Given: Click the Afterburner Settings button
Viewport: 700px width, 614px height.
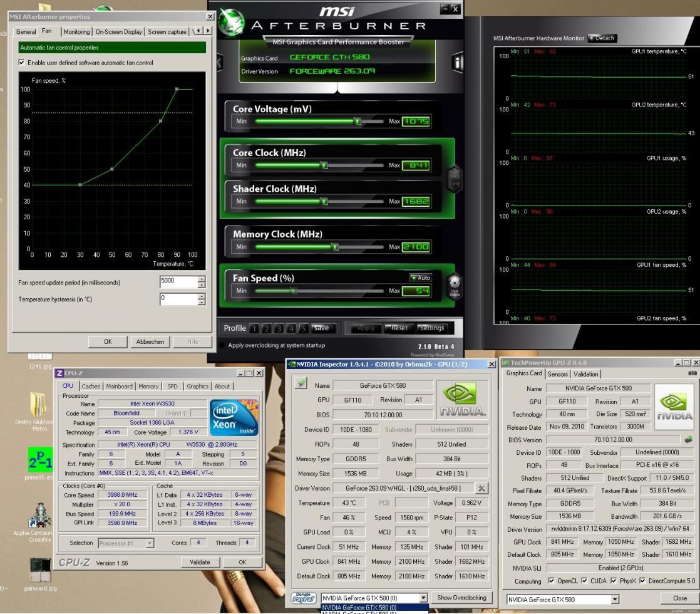Looking at the screenshot, I should [x=431, y=328].
